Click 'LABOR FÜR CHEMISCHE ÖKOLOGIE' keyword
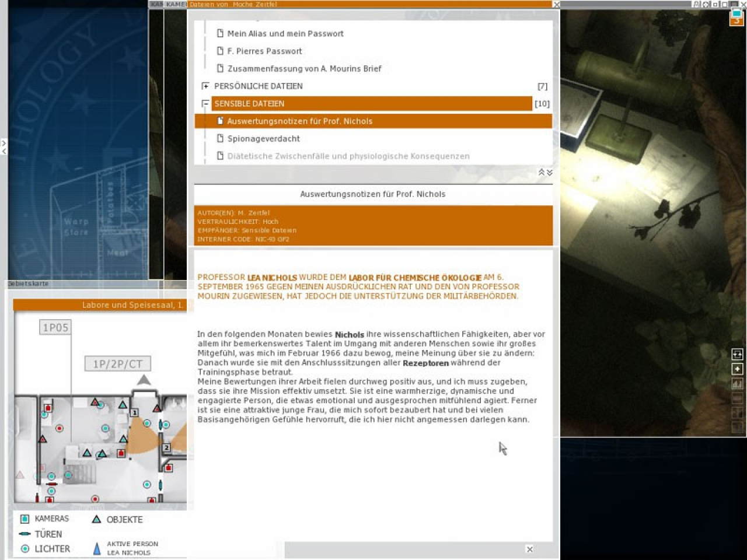Screen dimensions: 747x560 click(x=415, y=278)
